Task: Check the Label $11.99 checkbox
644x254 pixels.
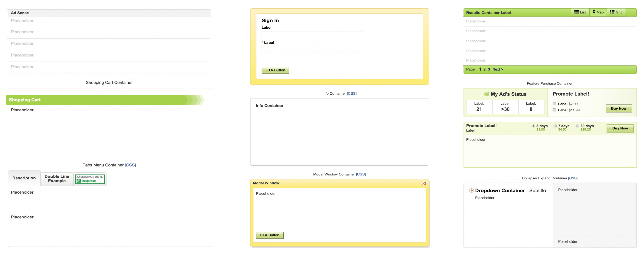Action: pos(554,110)
